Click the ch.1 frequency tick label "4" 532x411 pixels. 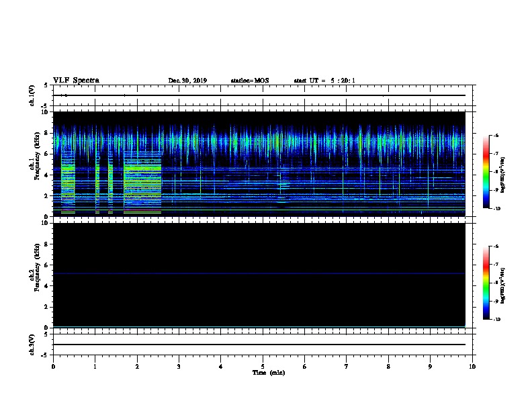click(46, 175)
